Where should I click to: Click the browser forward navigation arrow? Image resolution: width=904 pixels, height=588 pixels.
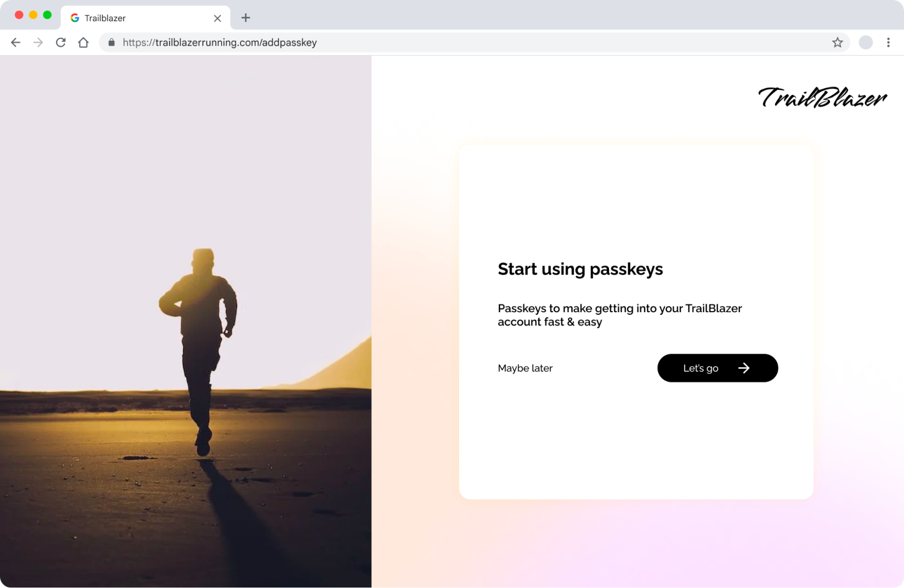(38, 42)
